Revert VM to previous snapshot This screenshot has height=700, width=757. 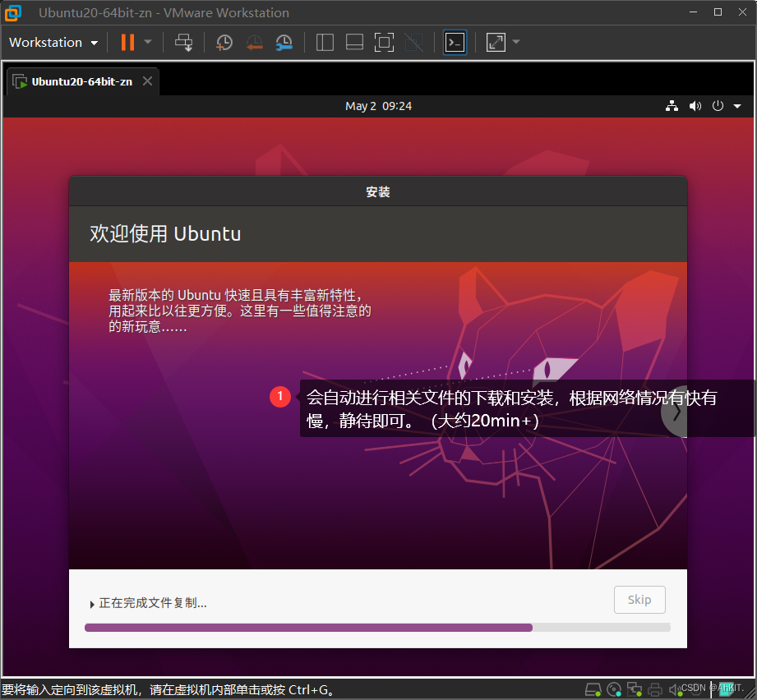tap(254, 43)
